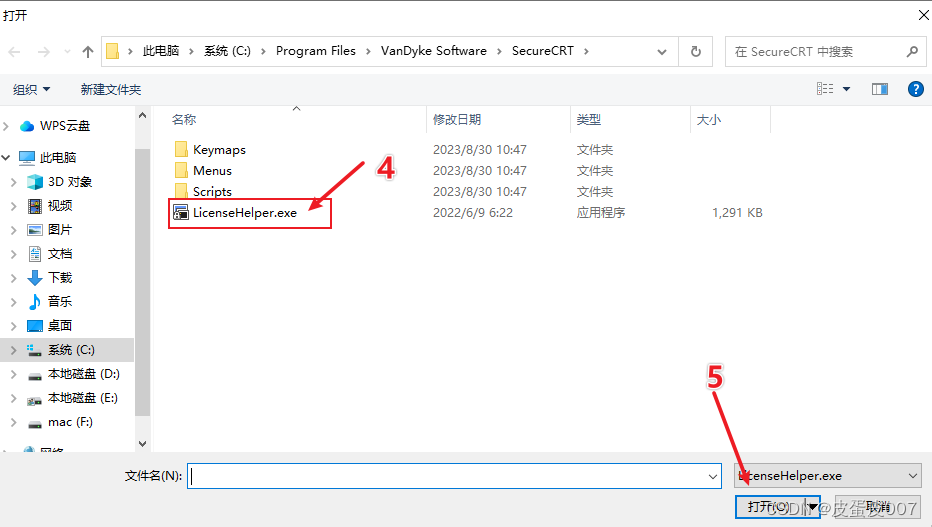Select the Keymaps folder
The width and height of the screenshot is (932, 527).
coord(219,150)
